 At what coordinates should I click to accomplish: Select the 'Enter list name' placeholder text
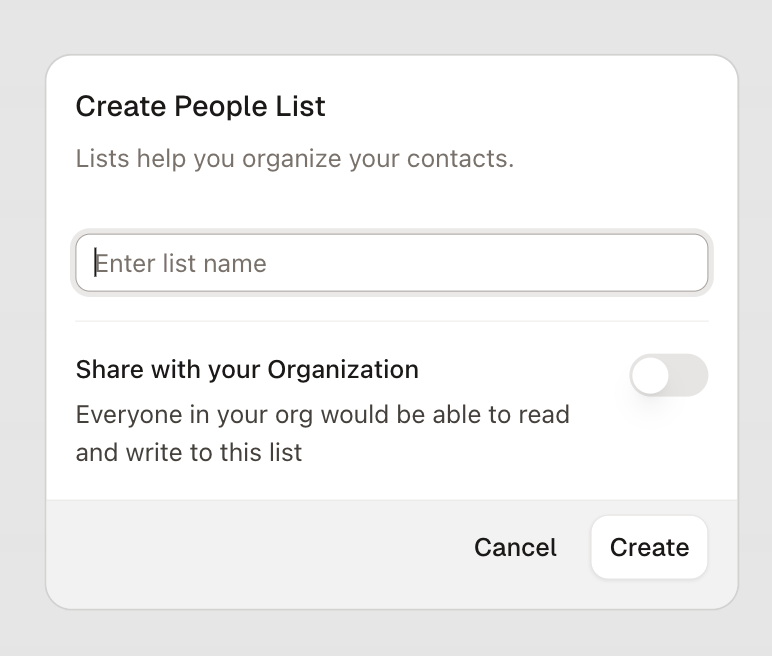[180, 263]
